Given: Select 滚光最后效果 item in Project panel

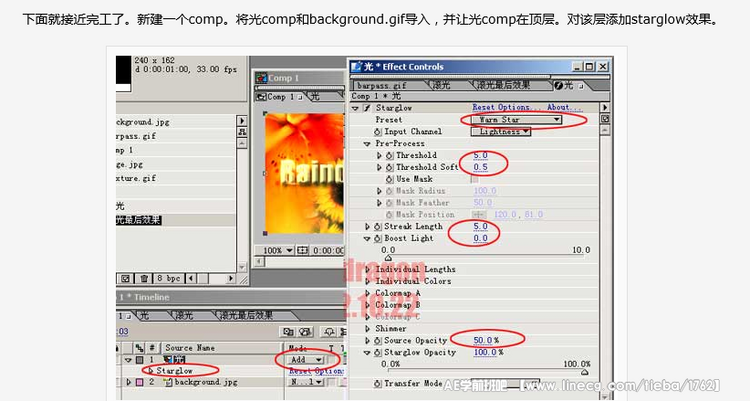Looking at the screenshot, I should point(139,221).
